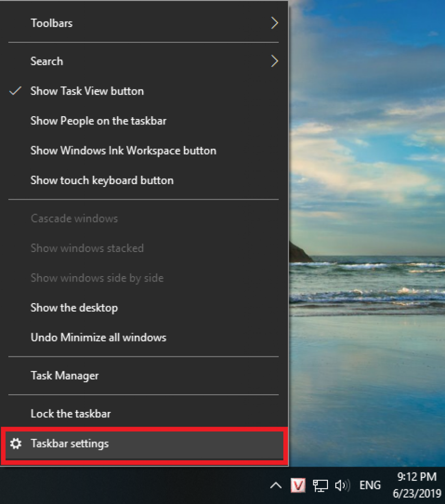445x504 pixels.
Task: Show hidden icons using the tray chevron
Action: point(275,485)
